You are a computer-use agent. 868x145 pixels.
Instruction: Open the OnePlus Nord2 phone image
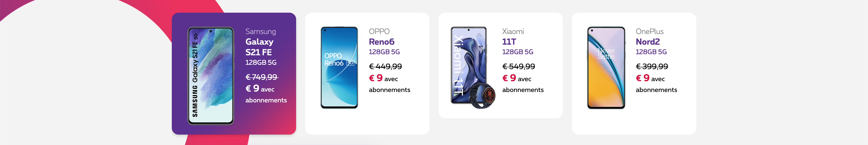point(606,68)
